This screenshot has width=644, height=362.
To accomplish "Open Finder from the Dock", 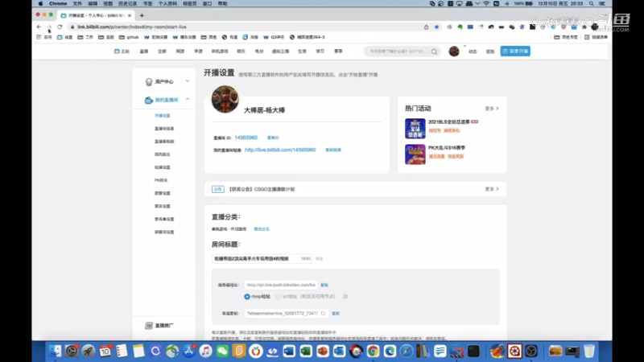I will [x=55, y=351].
